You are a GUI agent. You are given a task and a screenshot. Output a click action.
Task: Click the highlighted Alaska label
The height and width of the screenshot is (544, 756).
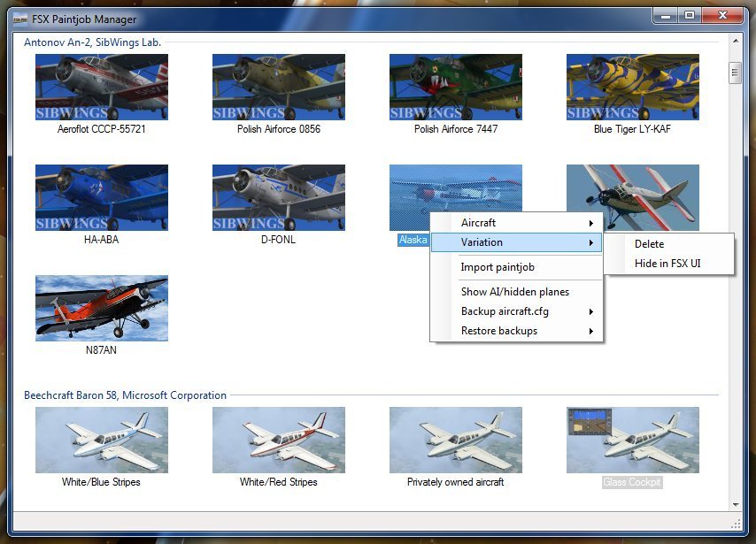(x=413, y=240)
